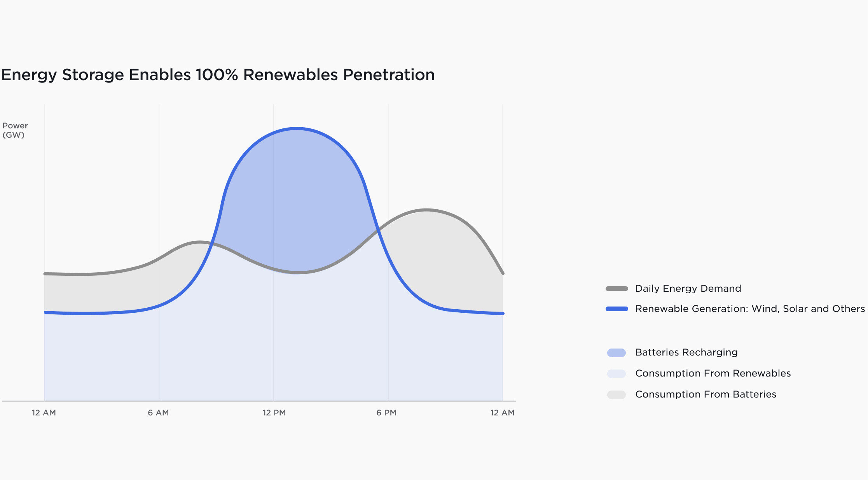Click the 6 PM axis label
868x480 pixels.
pyautogui.click(x=386, y=413)
